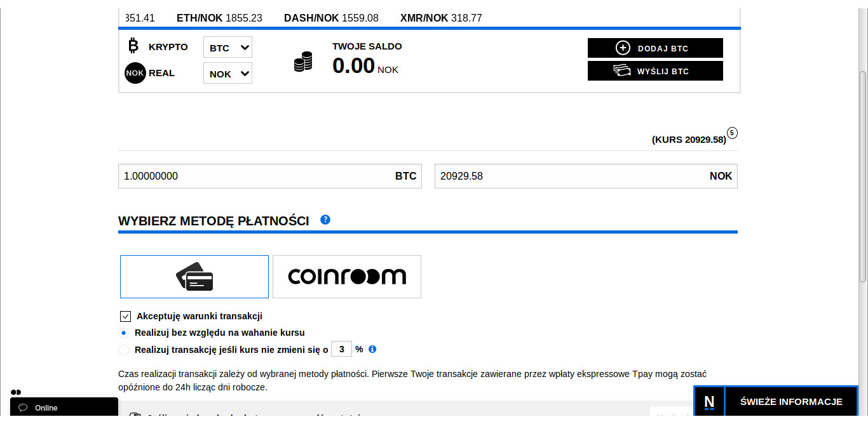868x424 pixels.
Task: Click the DODAJ BTC button
Action: [x=655, y=48]
